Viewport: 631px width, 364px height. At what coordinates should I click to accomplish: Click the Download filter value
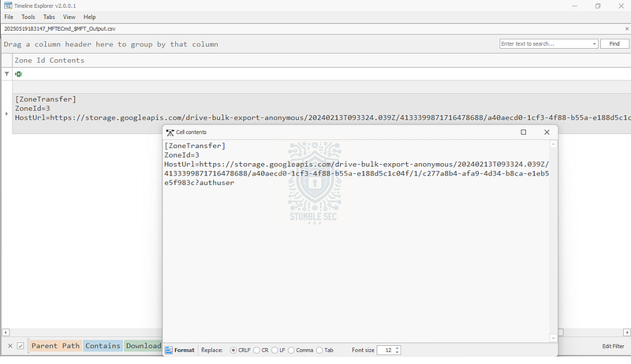(x=144, y=346)
